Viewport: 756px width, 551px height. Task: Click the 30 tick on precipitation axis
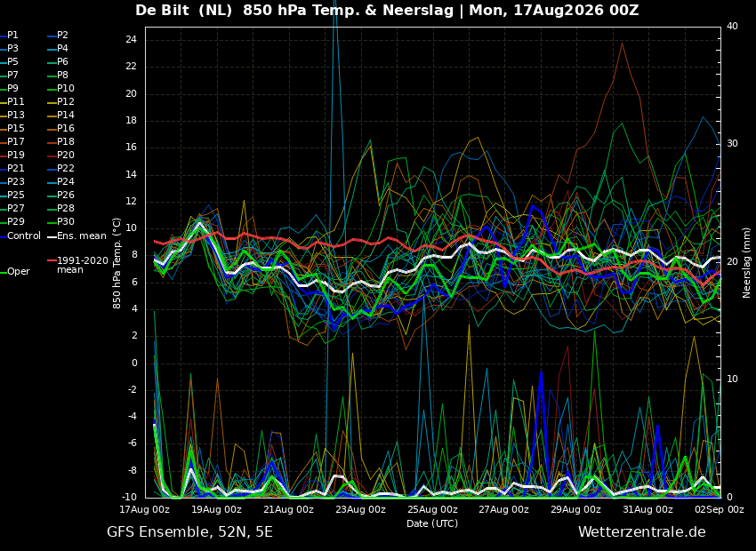732,144
